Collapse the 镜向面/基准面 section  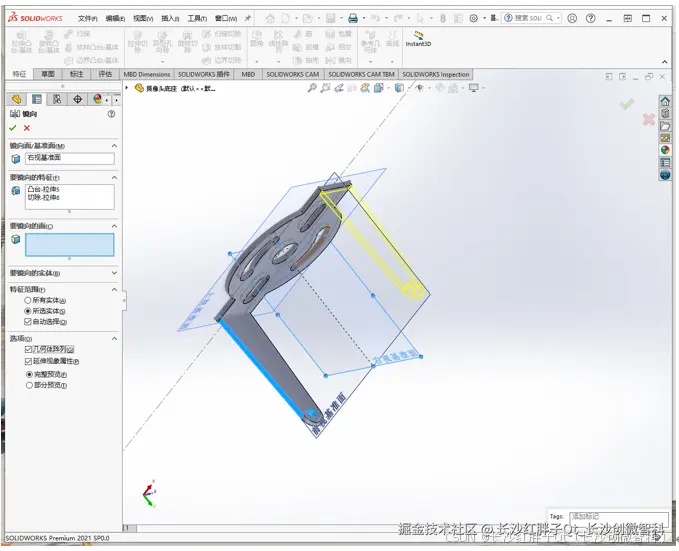pyautogui.click(x=114, y=146)
